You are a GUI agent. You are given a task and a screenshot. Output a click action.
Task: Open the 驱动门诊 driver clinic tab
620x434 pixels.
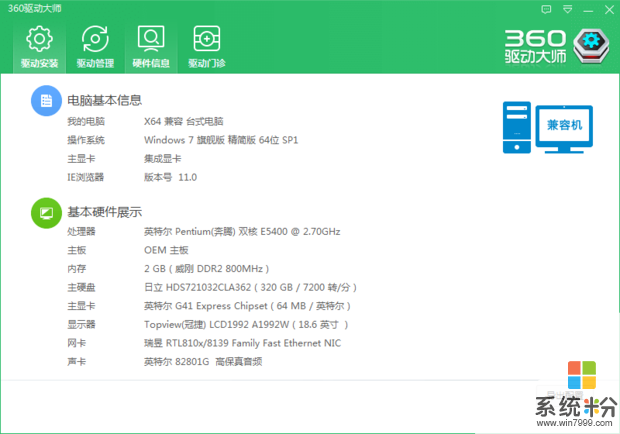point(207,46)
